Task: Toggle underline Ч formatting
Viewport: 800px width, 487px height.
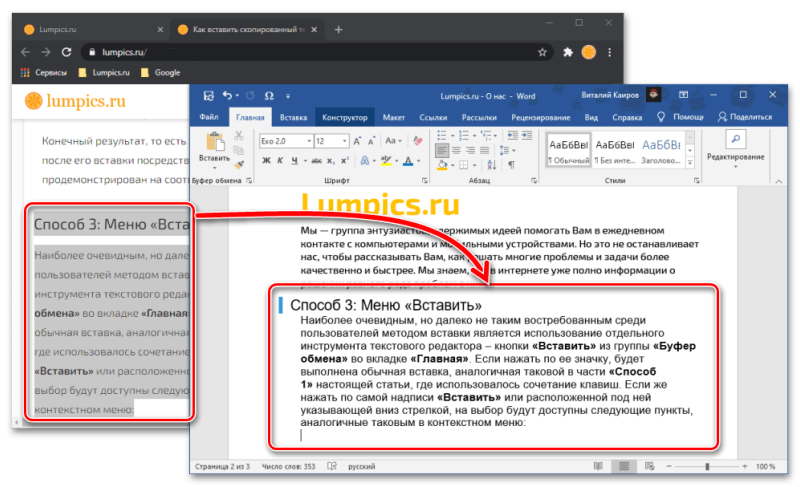Action: pyautogui.click(x=294, y=161)
